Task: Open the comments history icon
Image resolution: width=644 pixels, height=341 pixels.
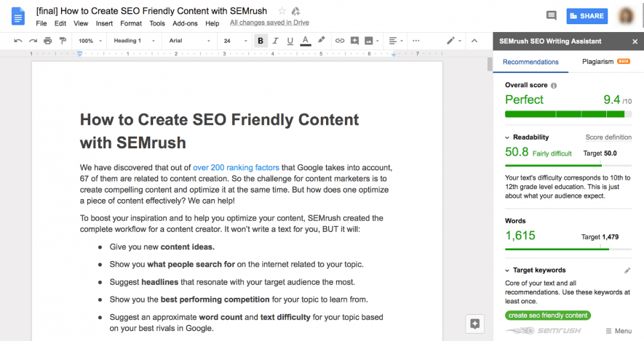Action: [551, 15]
